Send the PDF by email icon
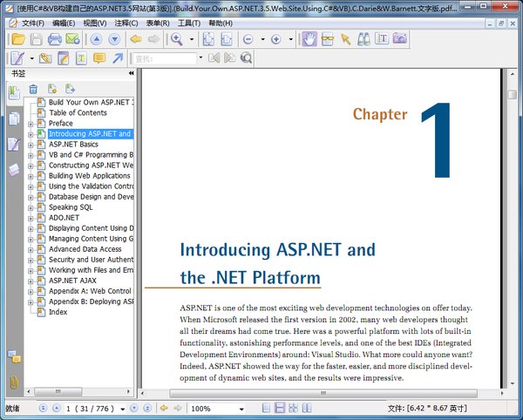This screenshot has height=420, width=523. (x=72, y=39)
